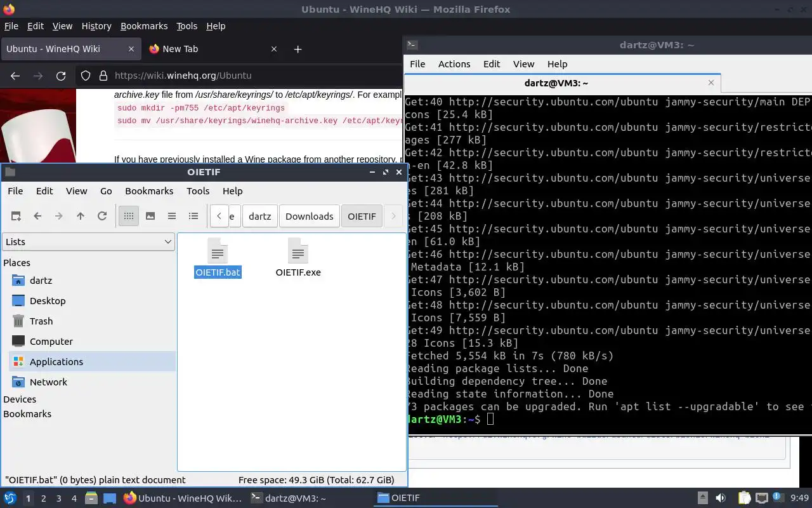The image size is (812, 508).
Task: Switch to detailed list view in file manager
Action: point(193,216)
